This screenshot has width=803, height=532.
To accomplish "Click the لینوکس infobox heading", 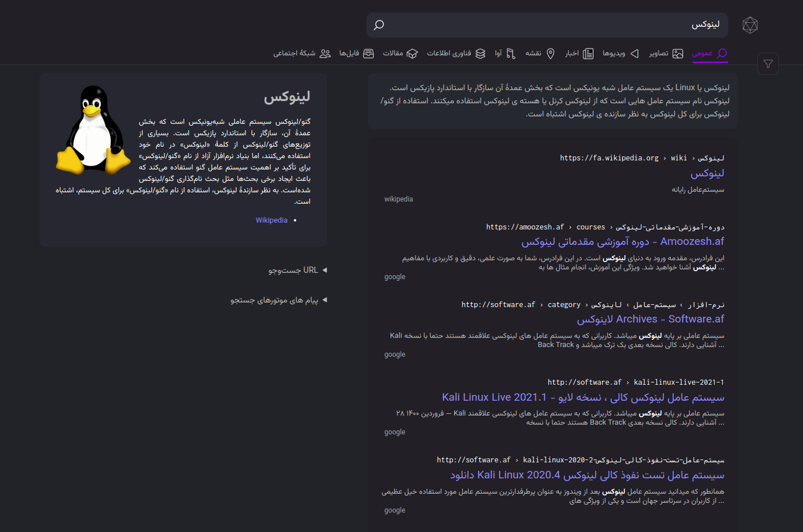I will (287, 97).
